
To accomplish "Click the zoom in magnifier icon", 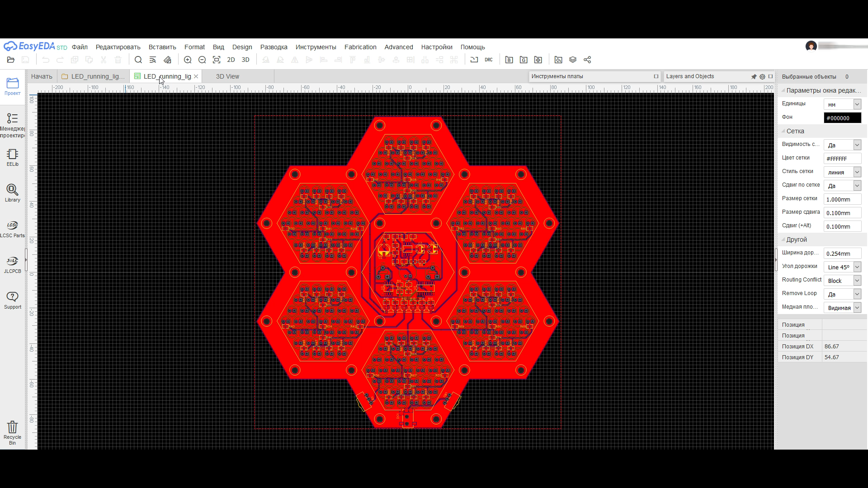I will click(188, 60).
